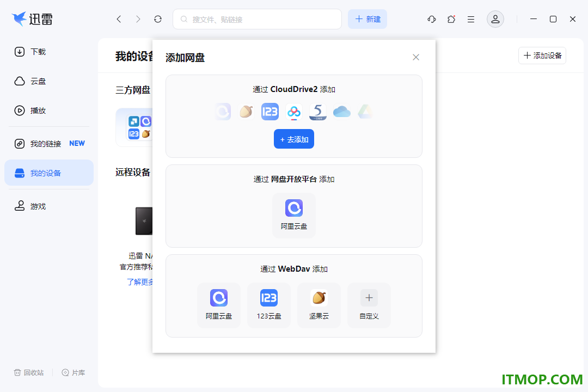Click the nut icon in CloudDrive2 row
Viewport: 588px width, 392px height.
click(247, 112)
